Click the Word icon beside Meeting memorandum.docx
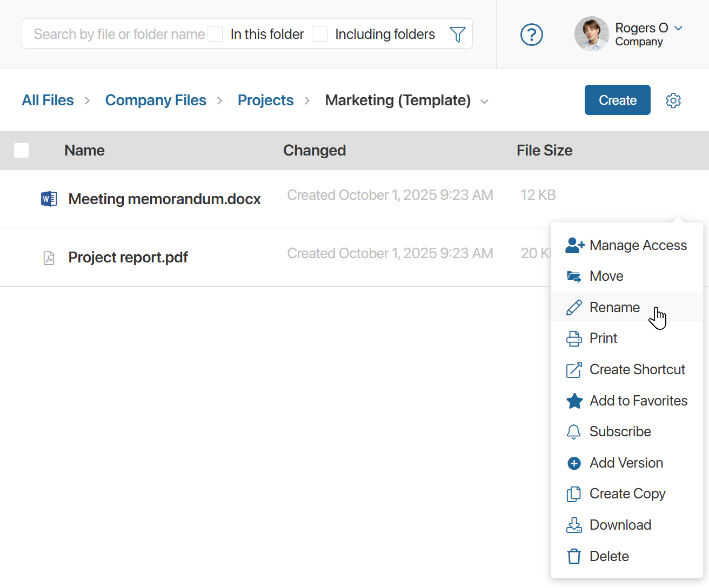The image size is (709, 588). (49, 199)
